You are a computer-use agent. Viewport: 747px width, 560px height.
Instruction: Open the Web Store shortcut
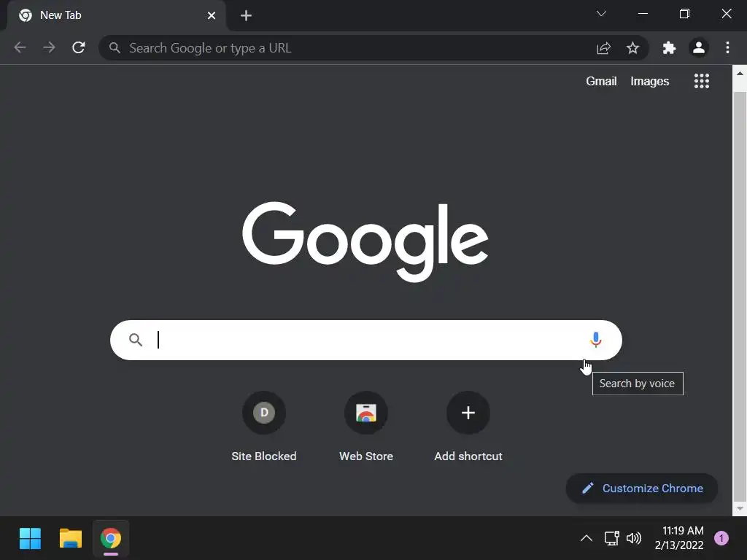[366, 427]
